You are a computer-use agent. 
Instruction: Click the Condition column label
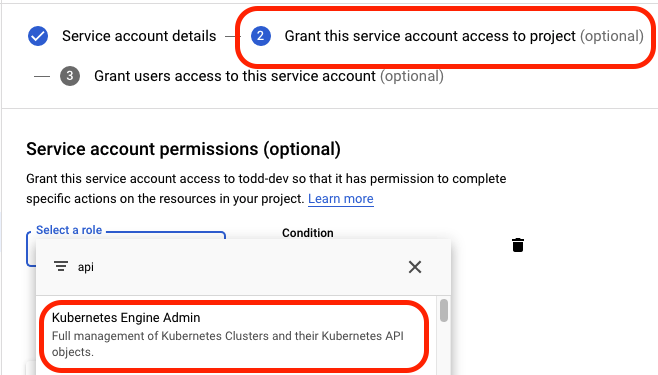308,233
